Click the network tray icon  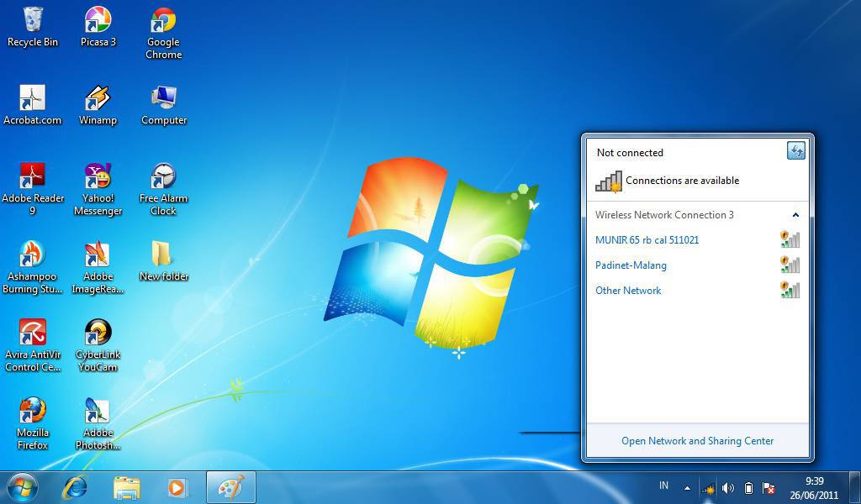pyautogui.click(x=708, y=488)
